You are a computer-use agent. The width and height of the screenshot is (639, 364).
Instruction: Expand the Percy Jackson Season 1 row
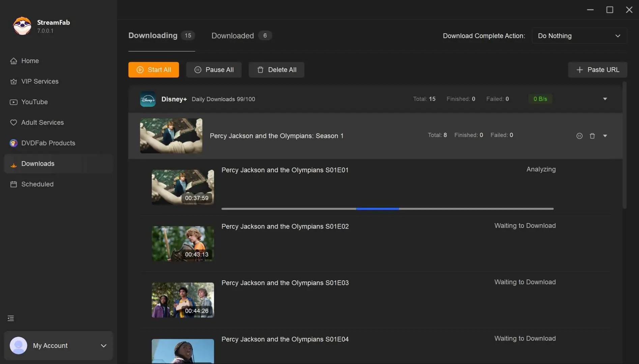tap(605, 135)
